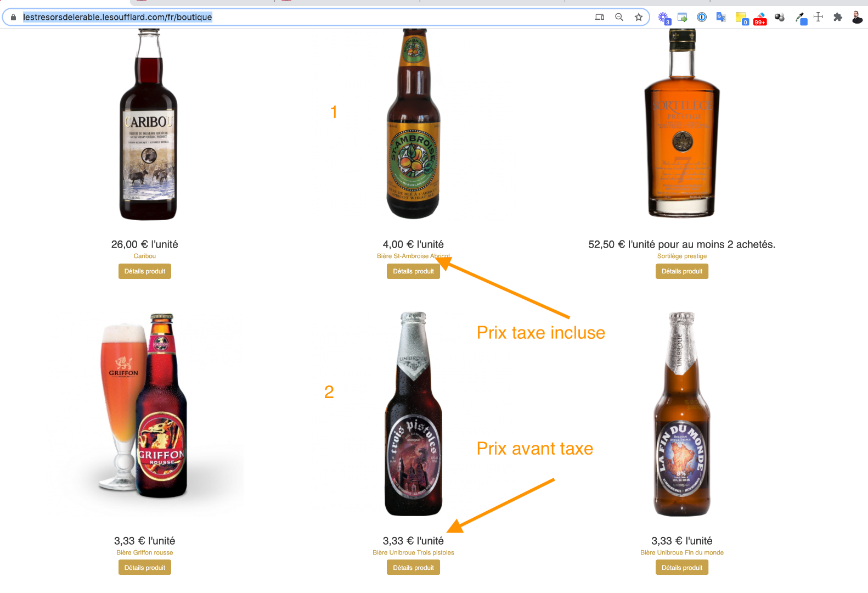Click the eraser extension with 99+ badge

pos(760,18)
